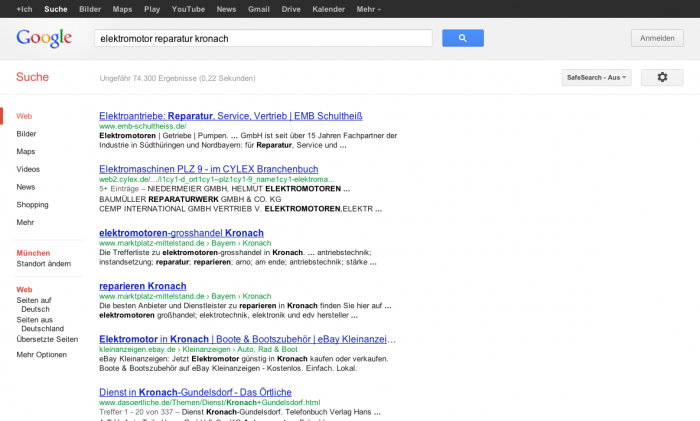Switch to Bilder in the left sidebar
Screen dimensions: 700x421
pos(26,134)
